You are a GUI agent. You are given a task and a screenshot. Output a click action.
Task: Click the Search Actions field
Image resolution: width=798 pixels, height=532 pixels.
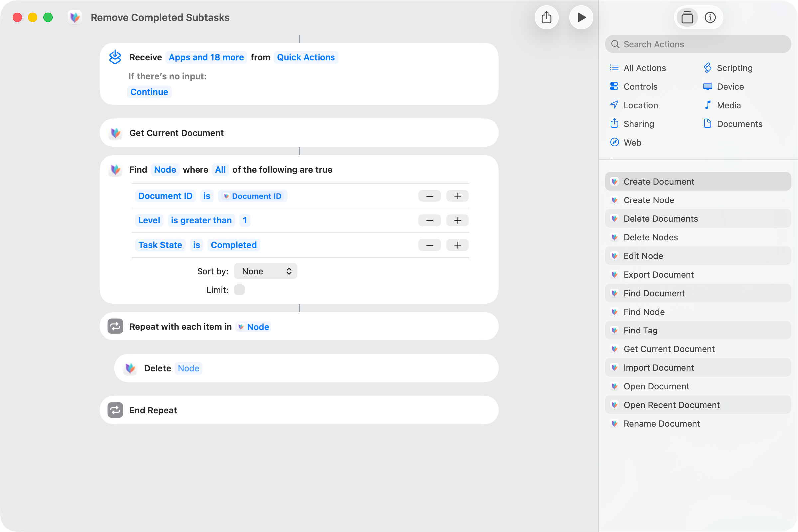698,44
